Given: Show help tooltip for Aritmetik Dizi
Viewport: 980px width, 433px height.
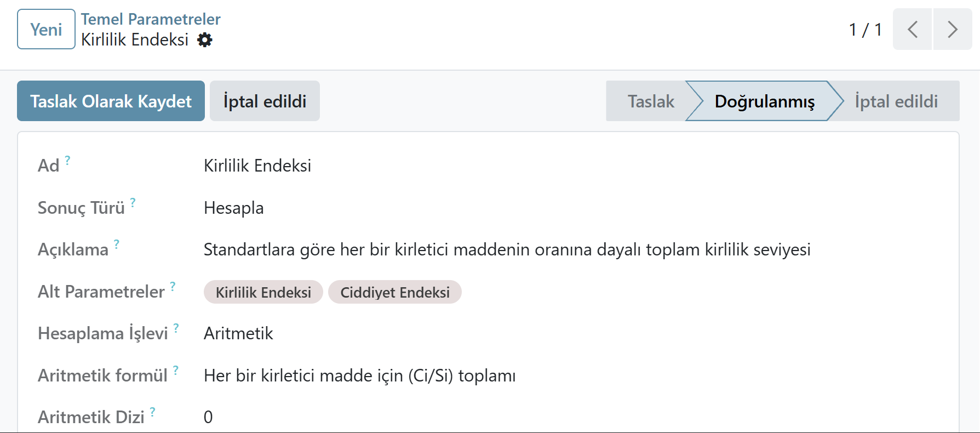Looking at the screenshot, I should point(152,412).
